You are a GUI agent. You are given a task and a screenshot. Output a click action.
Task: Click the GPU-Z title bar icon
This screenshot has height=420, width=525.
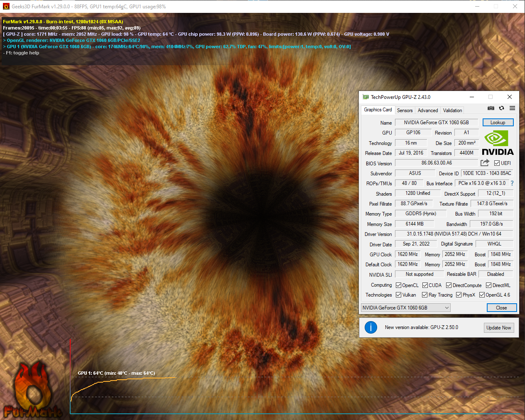point(366,97)
